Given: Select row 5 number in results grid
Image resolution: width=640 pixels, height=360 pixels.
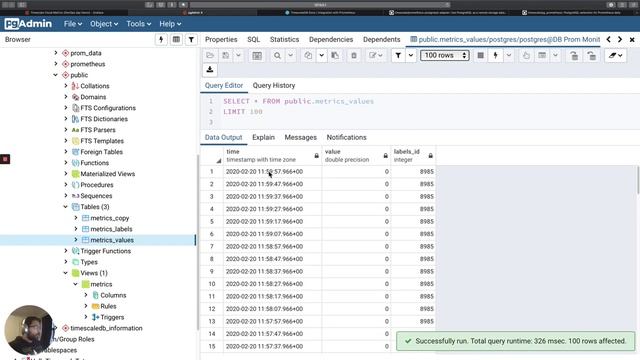Looking at the screenshot, I should click(x=211, y=222).
